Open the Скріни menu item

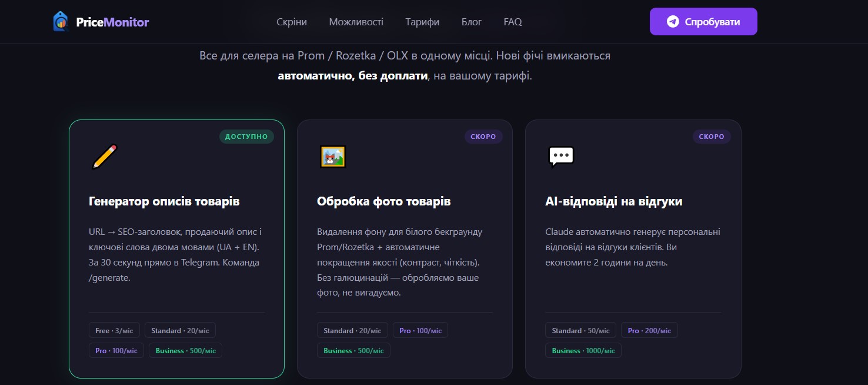point(292,22)
